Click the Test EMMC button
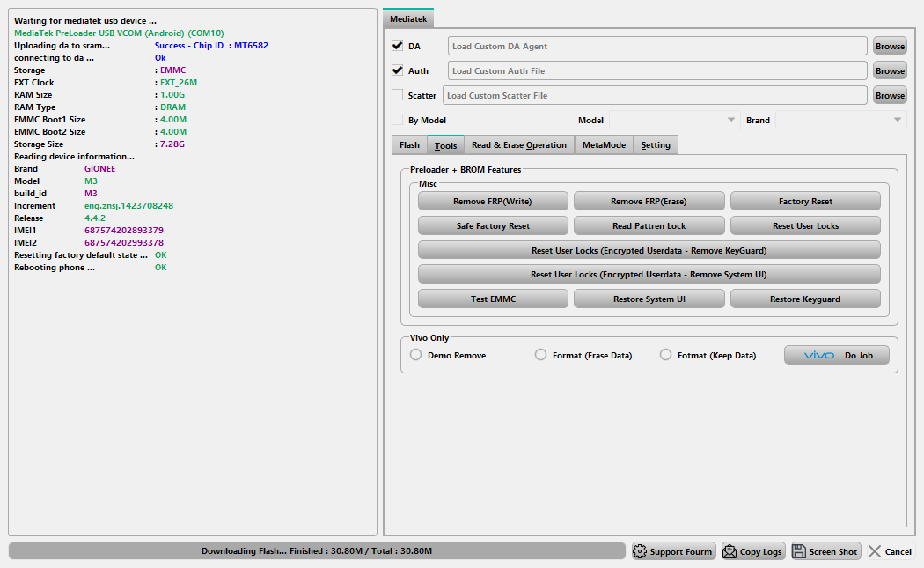Image resolution: width=924 pixels, height=568 pixels. click(x=493, y=299)
